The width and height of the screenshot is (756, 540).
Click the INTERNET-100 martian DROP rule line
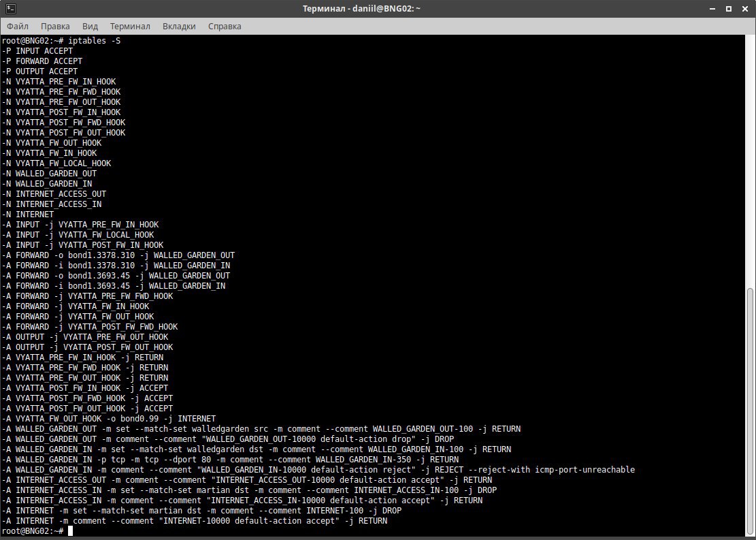coord(201,511)
